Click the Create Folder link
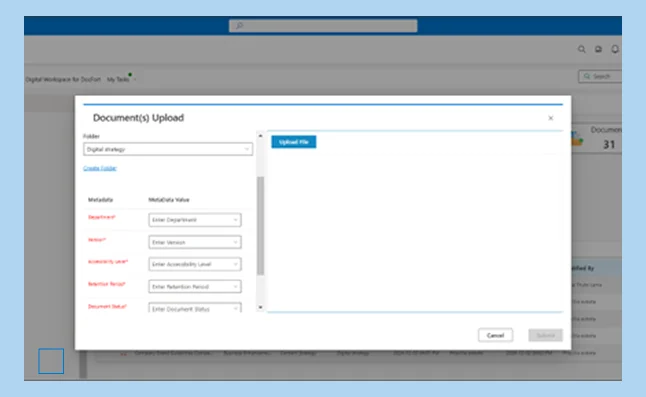The height and width of the screenshot is (397, 646). 100,168
